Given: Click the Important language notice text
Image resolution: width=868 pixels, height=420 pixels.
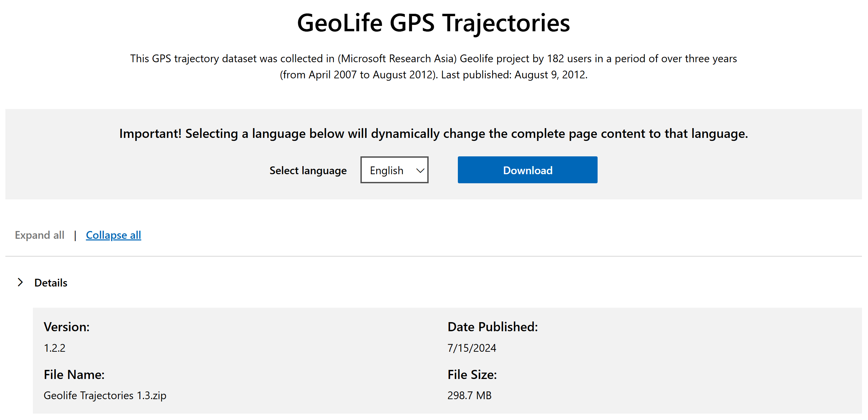Looking at the screenshot, I should (x=433, y=133).
